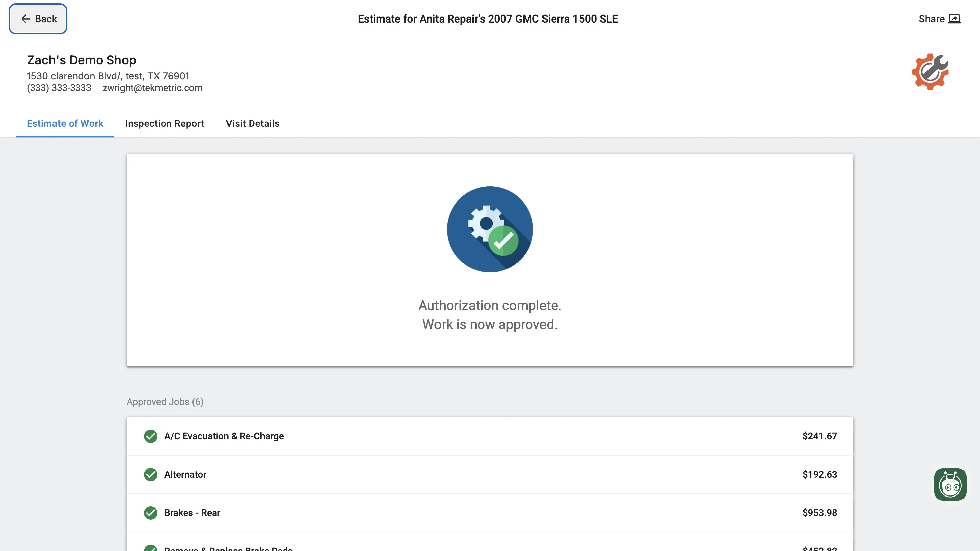Click the Zach's Demo Shop name
This screenshot has width=980, height=551.
[81, 60]
